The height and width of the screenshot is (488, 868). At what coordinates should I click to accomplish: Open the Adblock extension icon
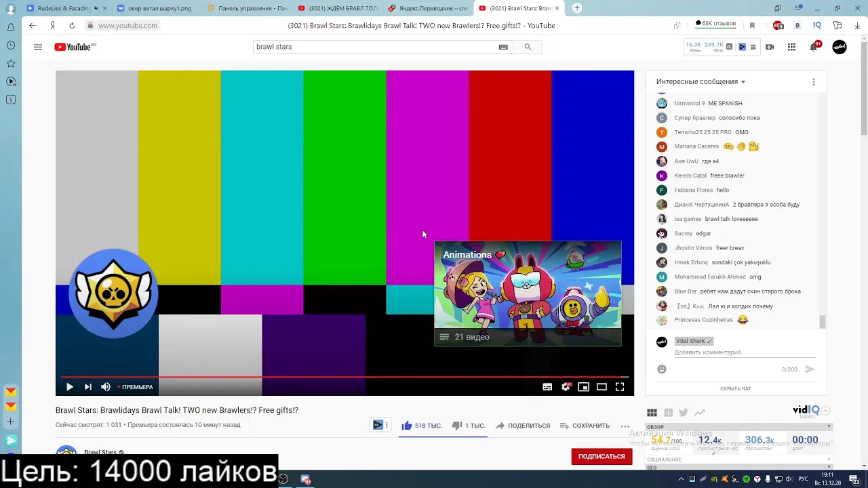[778, 26]
